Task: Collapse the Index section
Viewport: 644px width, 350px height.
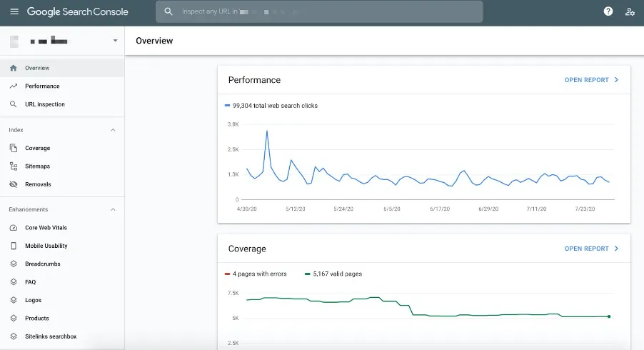Action: tap(113, 130)
